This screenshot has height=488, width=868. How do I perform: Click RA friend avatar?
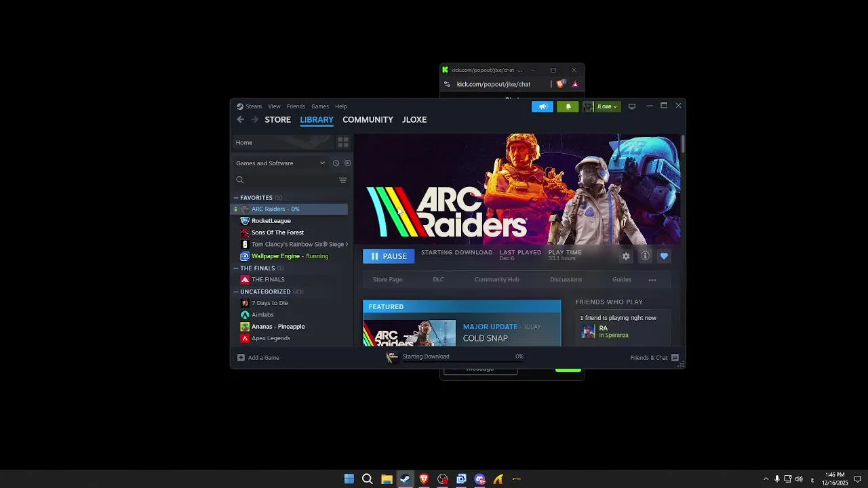(588, 331)
